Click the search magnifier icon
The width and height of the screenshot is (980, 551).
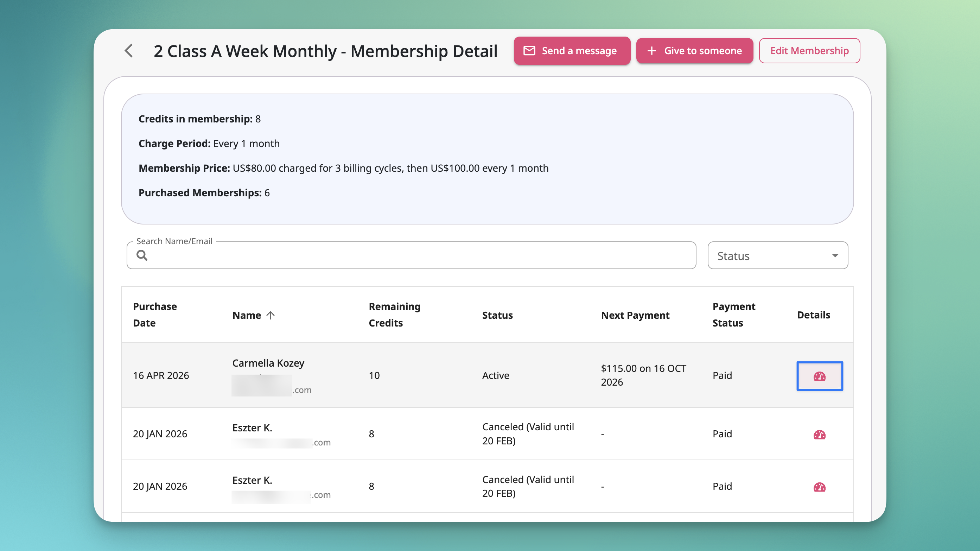coord(142,255)
